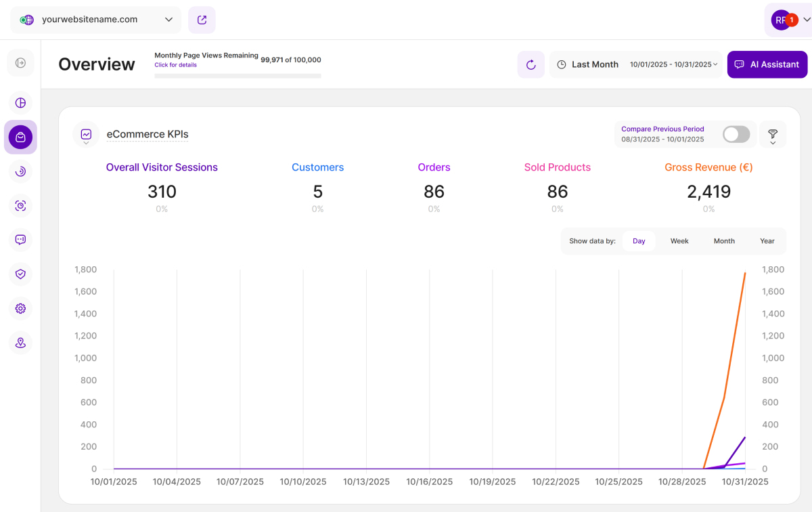812x512 pixels.
Task: Expand the filter funnel dropdown
Action: point(773,135)
